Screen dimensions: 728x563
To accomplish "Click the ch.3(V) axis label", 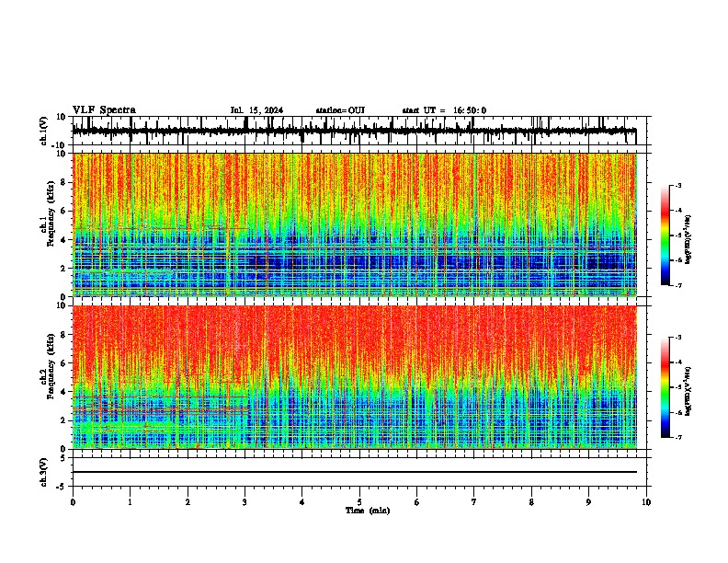I will coord(43,473).
